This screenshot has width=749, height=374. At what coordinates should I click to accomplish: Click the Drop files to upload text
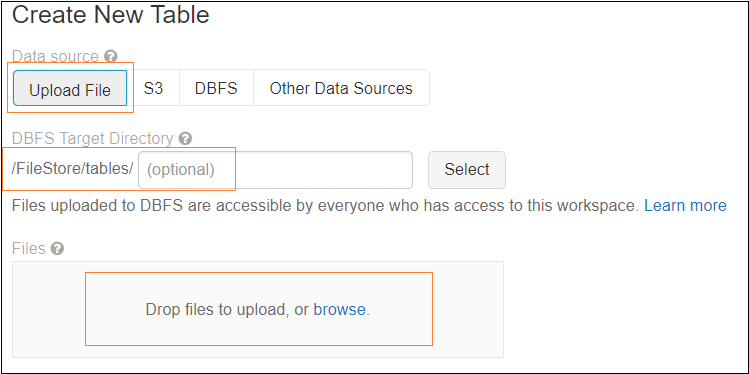click(219, 310)
